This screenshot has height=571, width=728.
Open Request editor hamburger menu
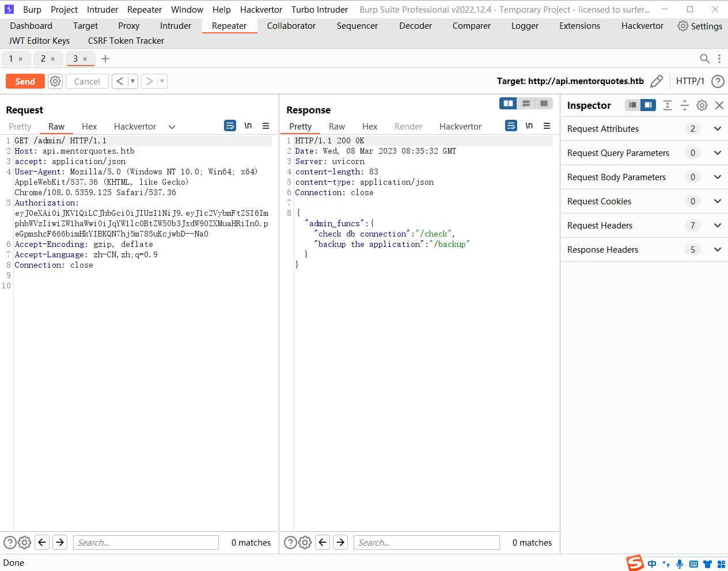pos(266,125)
